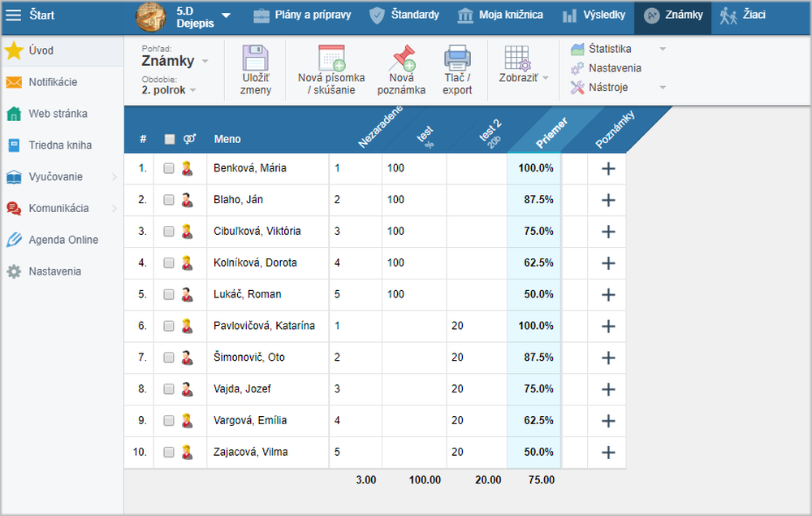Open Moja knižnica tab
The image size is (812, 516).
coord(500,15)
